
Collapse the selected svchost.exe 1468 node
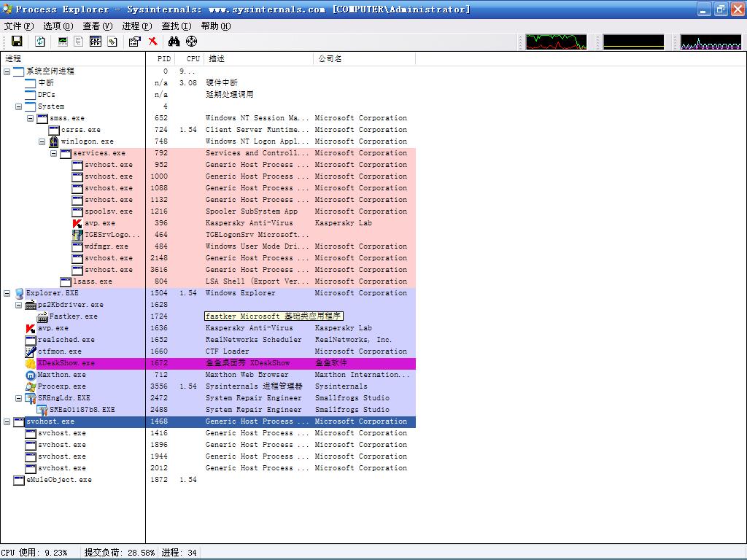7,421
